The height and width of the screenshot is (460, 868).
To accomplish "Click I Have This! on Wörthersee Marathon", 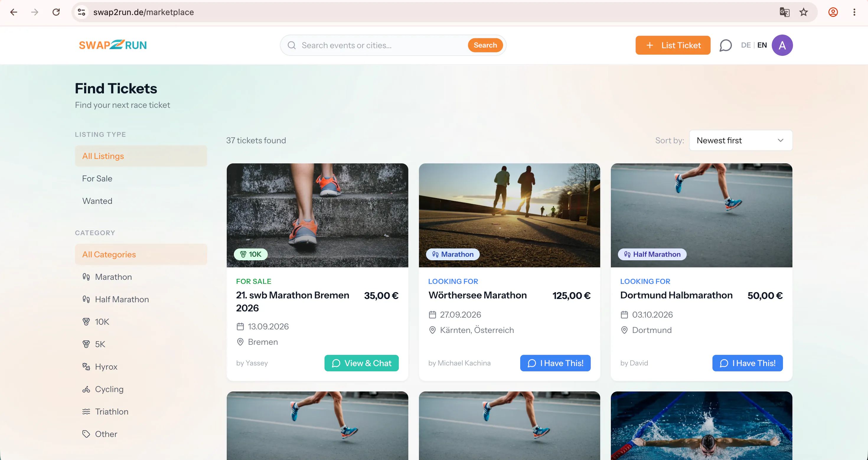I will click(555, 363).
